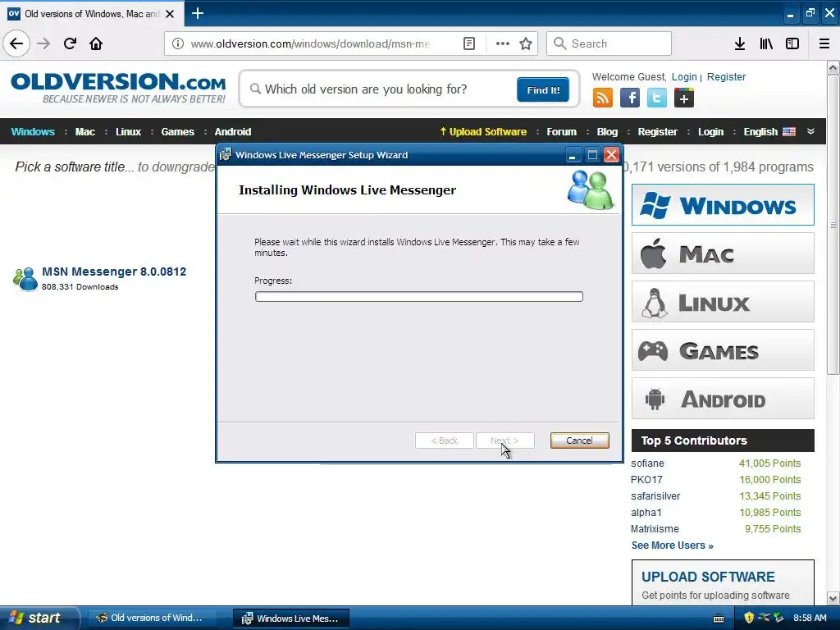The width and height of the screenshot is (840, 630).
Task: Click the Login link next to Welcome Guest
Action: coord(684,76)
